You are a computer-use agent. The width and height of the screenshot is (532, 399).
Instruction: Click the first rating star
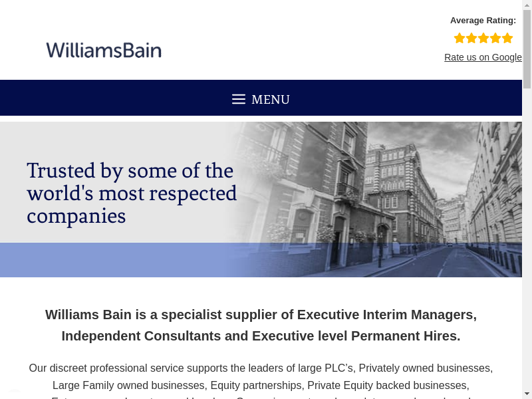460,38
